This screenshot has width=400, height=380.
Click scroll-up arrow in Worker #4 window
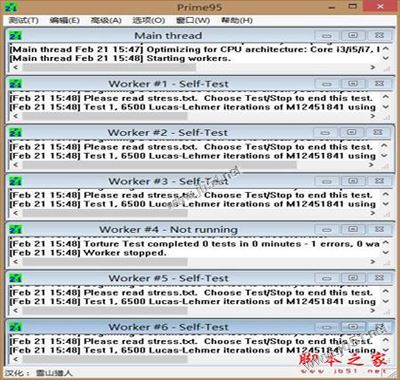coord(386,243)
